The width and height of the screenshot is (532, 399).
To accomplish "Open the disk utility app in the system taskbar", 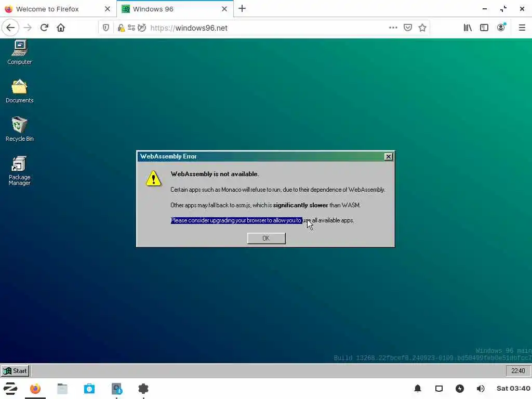I will click(x=117, y=389).
